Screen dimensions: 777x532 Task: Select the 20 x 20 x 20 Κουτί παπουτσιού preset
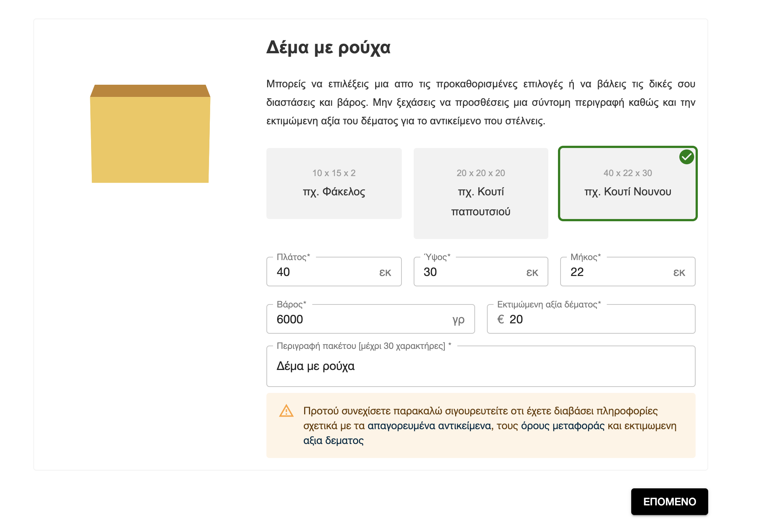pos(481,193)
